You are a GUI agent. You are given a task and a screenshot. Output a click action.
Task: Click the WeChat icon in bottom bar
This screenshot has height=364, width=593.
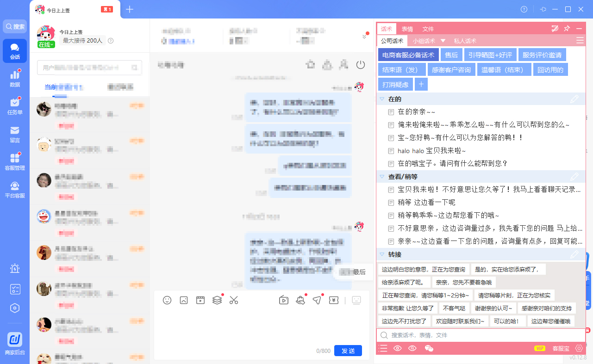tap(429, 349)
